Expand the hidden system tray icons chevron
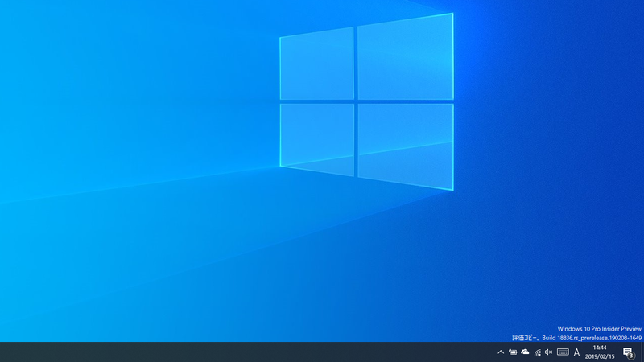Image resolution: width=644 pixels, height=362 pixels. 501,352
